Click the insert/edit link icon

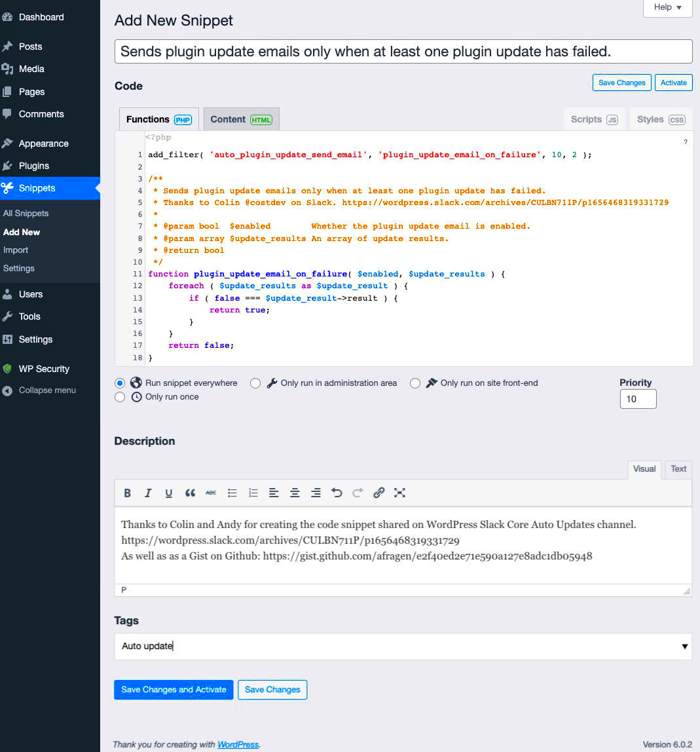pos(378,493)
